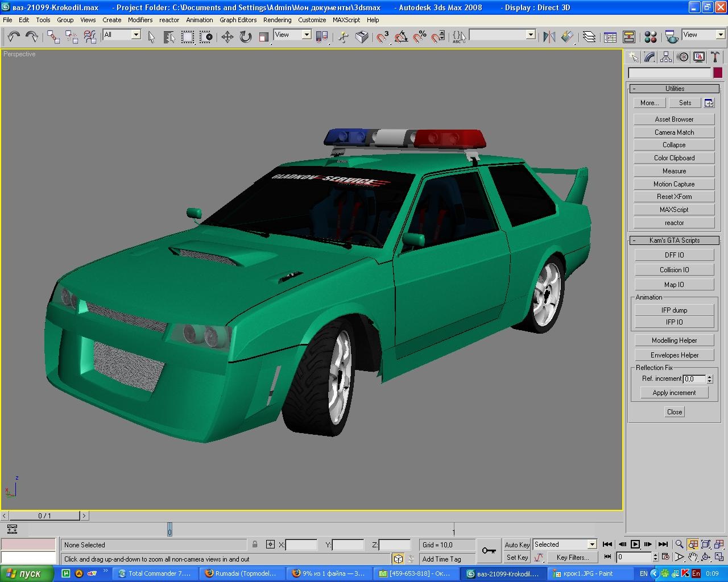
Task: Click the Arc Rotate viewport tool
Action: [x=706, y=557]
